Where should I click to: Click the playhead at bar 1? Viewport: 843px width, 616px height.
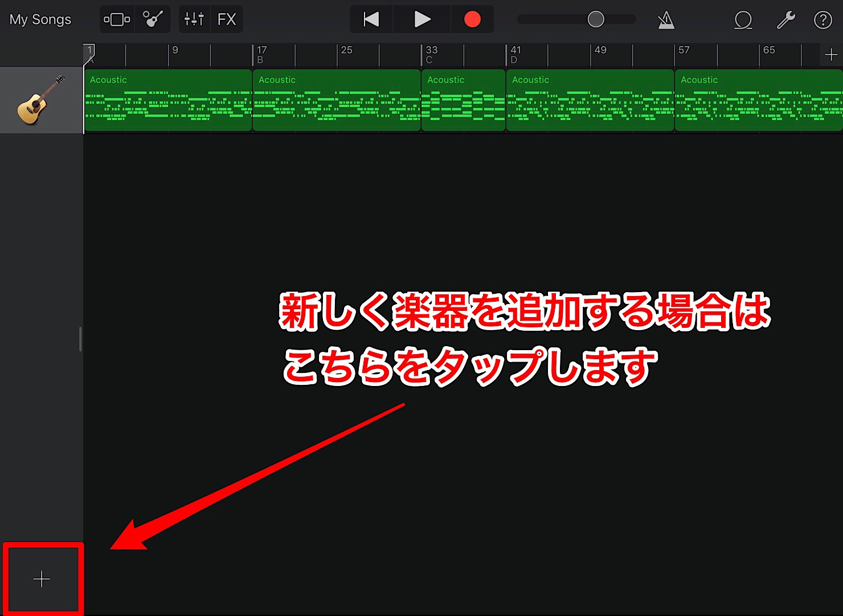click(x=89, y=54)
